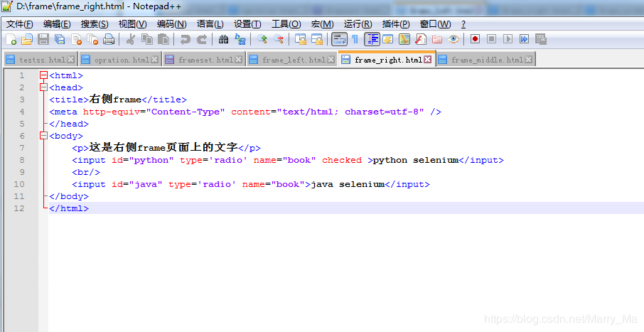Open the 编码(N) menu
The width and height of the screenshot is (644, 332).
pos(171,24)
